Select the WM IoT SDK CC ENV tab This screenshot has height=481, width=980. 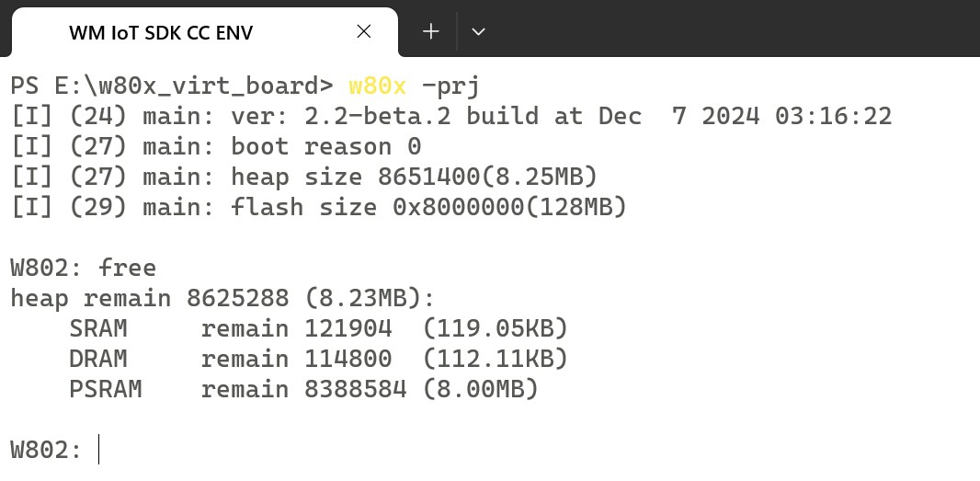(161, 33)
